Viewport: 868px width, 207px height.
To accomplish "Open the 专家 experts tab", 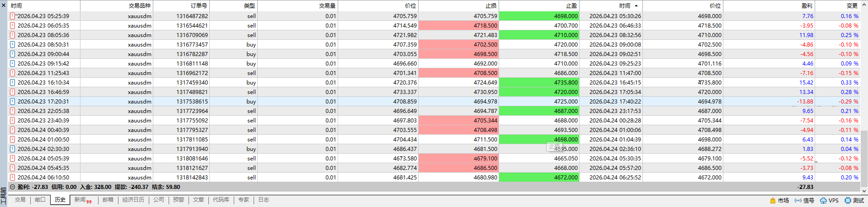I will [x=244, y=200].
